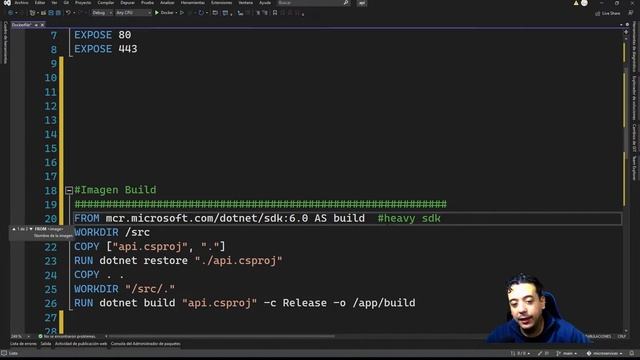Open the Ayuda menu
The width and height of the screenshot is (640, 360).
point(265,3)
